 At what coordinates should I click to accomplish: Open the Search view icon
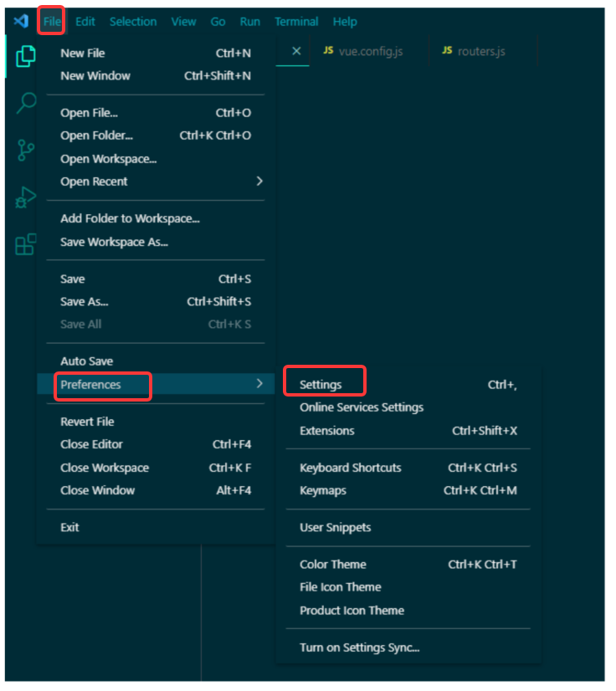(x=24, y=103)
